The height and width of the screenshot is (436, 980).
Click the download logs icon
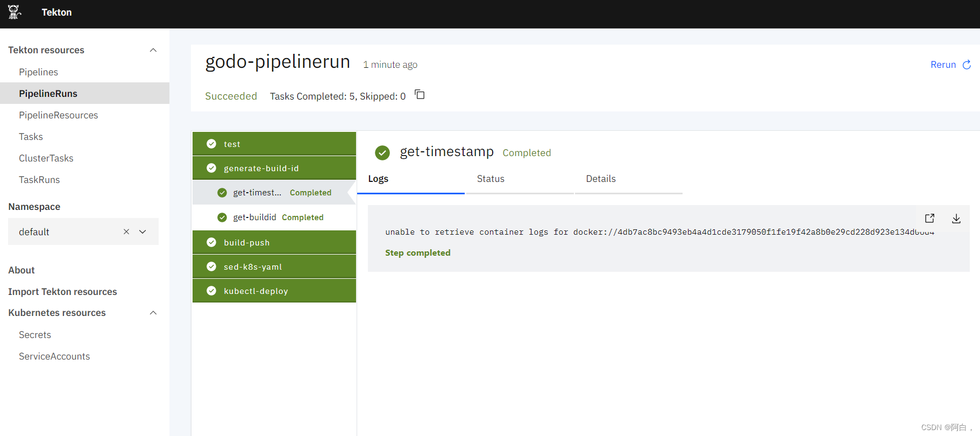point(956,219)
